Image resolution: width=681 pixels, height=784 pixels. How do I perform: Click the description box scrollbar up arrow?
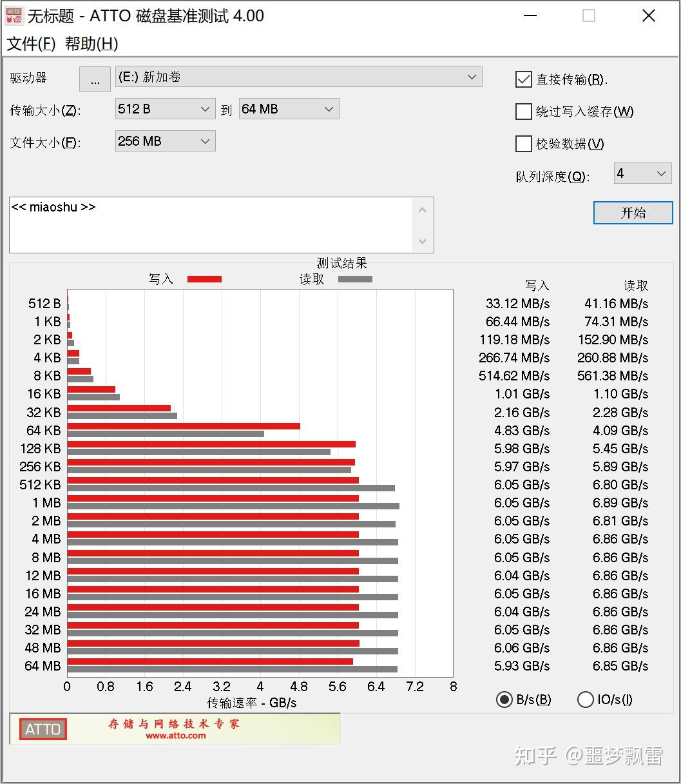(x=423, y=209)
